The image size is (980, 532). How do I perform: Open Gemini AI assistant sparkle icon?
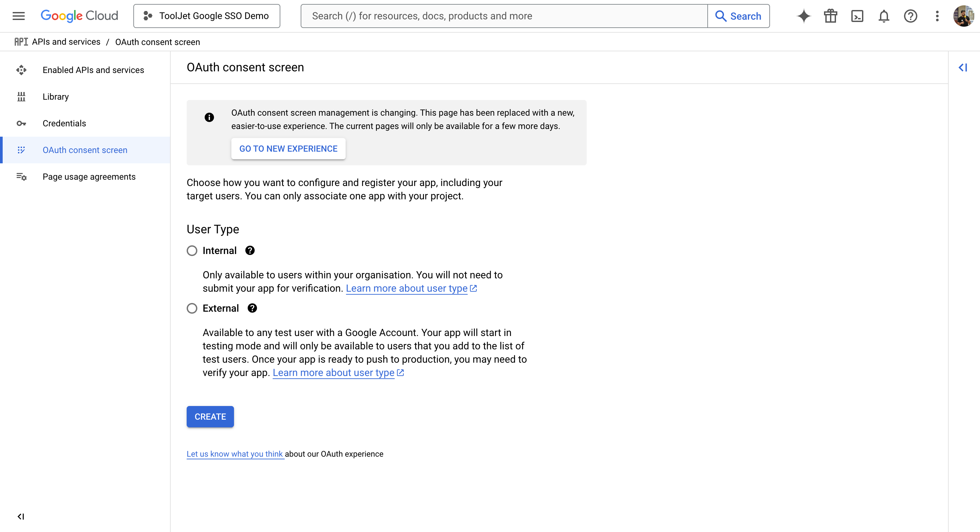(803, 16)
